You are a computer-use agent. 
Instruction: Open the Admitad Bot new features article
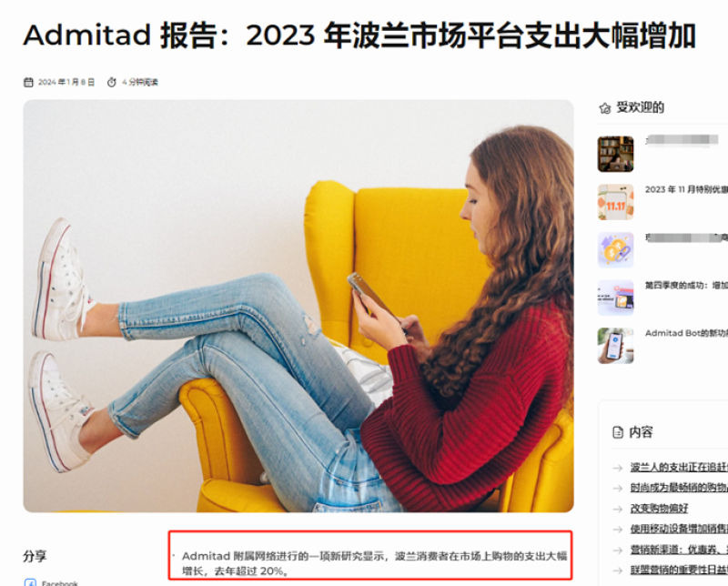coord(686,333)
